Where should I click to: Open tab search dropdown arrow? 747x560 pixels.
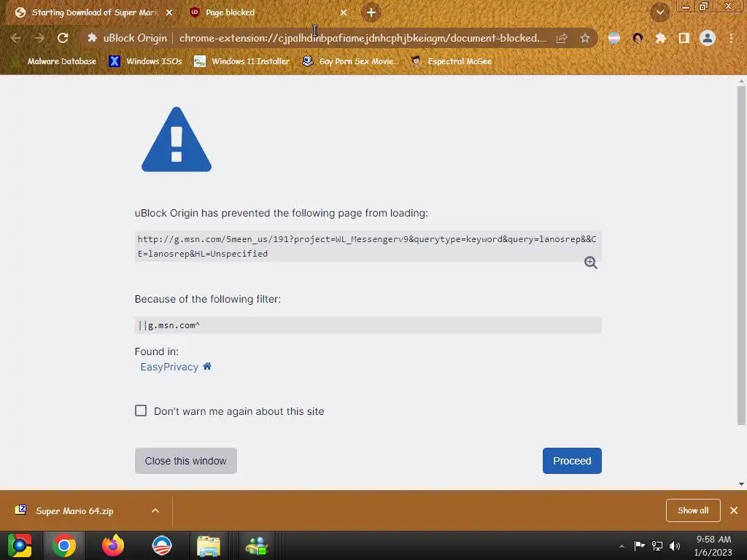(x=660, y=12)
